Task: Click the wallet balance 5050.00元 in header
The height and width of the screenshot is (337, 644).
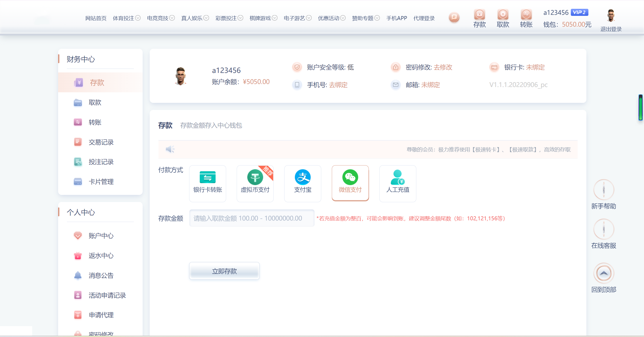Action: pos(577,24)
